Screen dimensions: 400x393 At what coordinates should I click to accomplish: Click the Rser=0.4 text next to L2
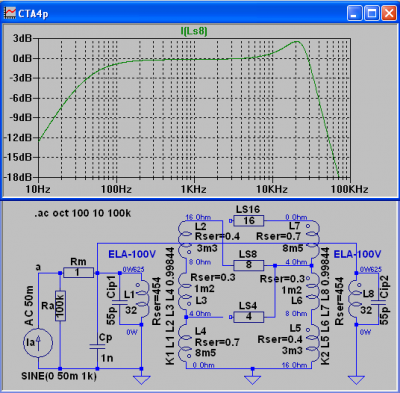pos(217,236)
